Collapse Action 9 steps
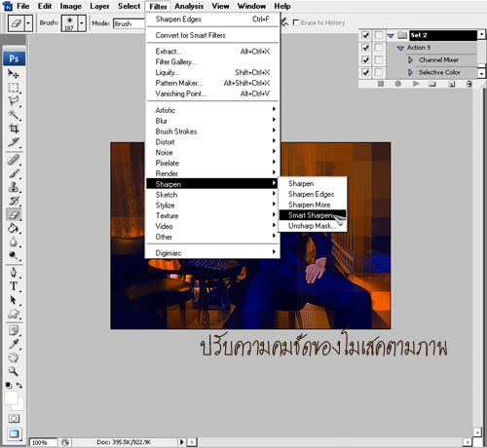 click(400, 48)
